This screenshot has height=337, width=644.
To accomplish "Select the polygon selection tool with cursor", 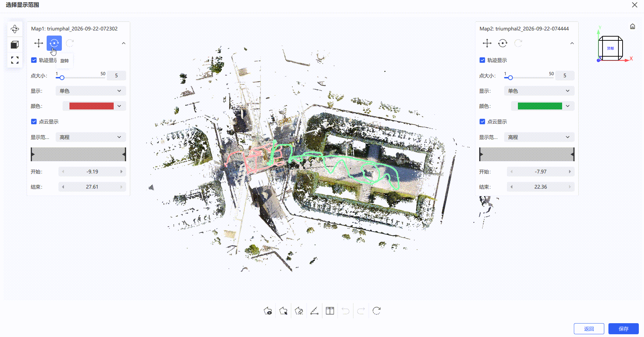I will pyautogui.click(x=283, y=311).
